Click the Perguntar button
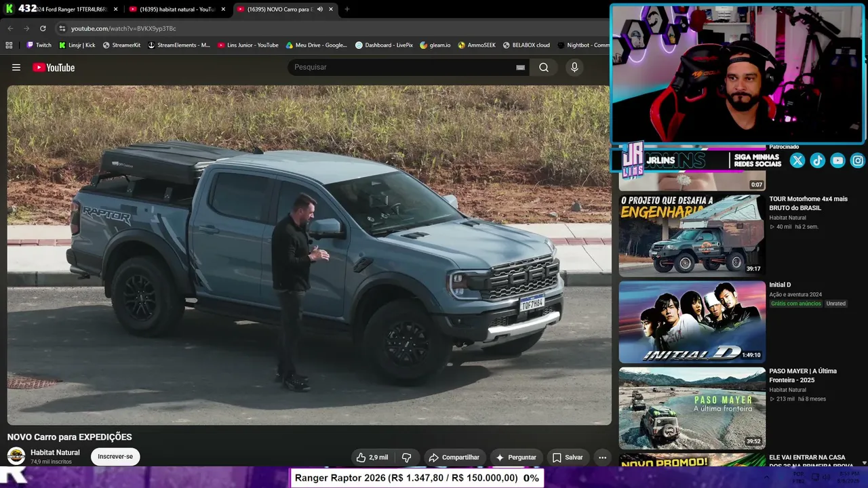Screen dimensions: 868x488 (516, 457)
